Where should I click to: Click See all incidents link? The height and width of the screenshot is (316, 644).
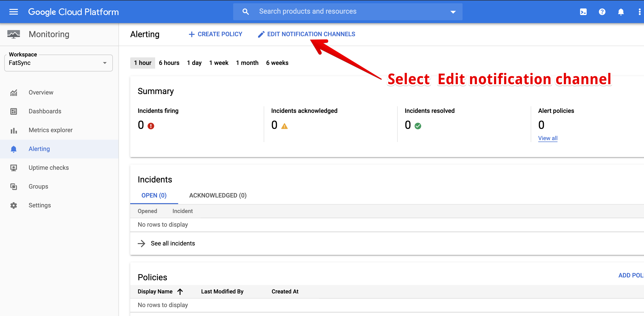(x=173, y=243)
